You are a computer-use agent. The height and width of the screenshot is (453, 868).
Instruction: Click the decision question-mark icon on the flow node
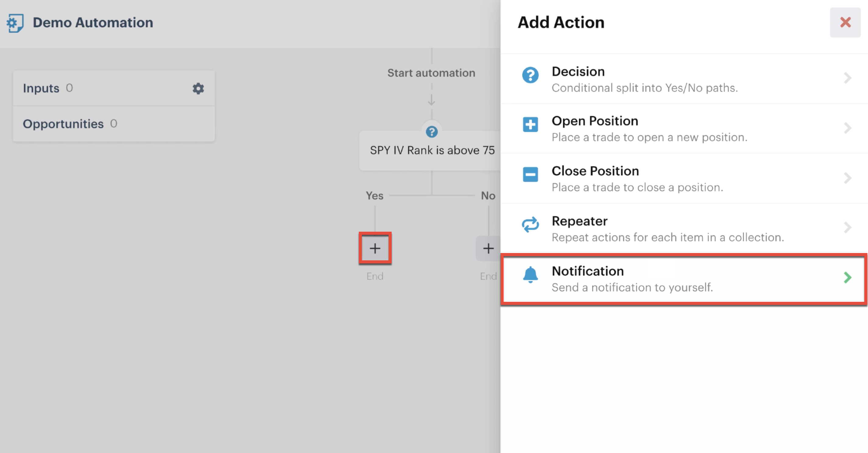pyautogui.click(x=432, y=132)
